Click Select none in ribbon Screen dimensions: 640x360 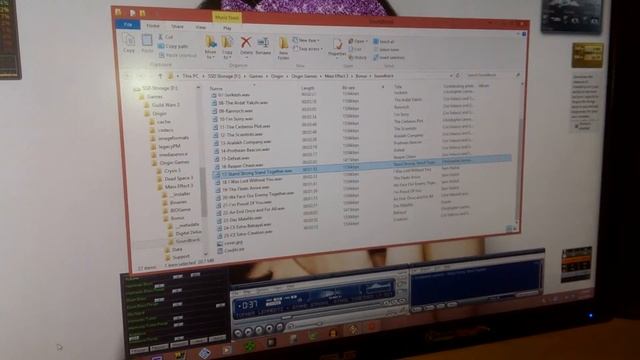coord(386,49)
